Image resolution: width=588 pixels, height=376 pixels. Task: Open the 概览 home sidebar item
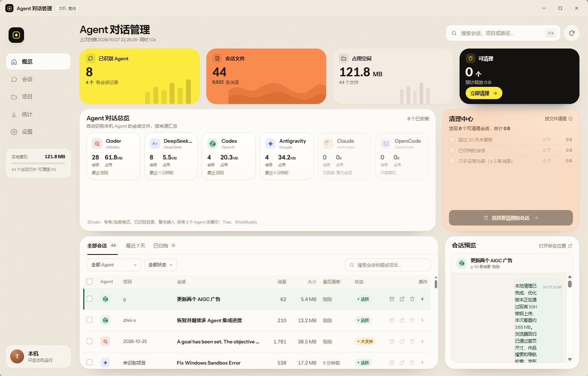click(38, 62)
